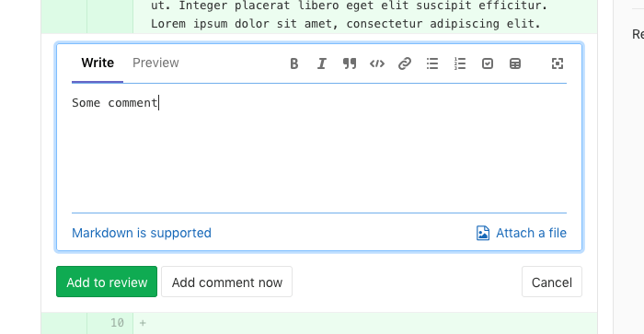Apply bold text formatting
Screen dimensions: 644x334
click(x=294, y=63)
